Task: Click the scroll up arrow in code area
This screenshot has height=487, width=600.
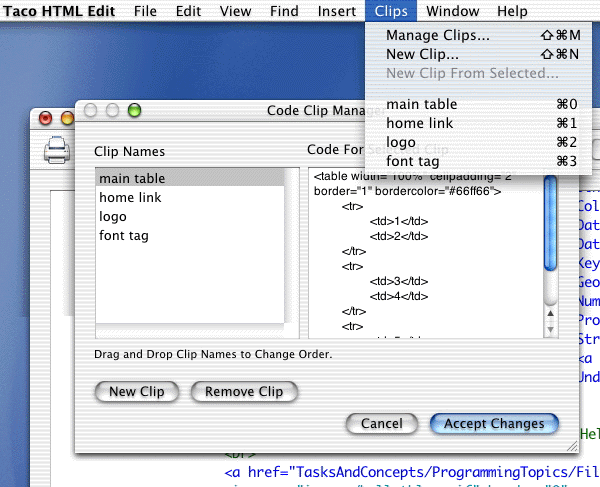Action: (x=550, y=313)
